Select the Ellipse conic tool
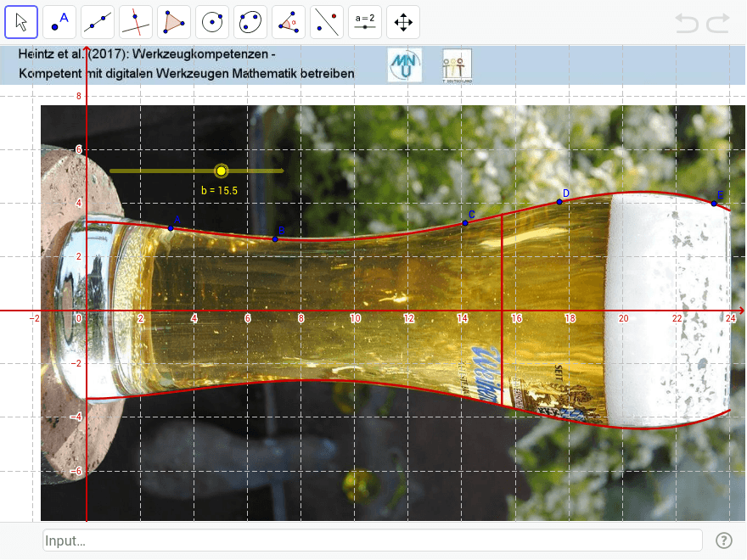 coord(250,22)
